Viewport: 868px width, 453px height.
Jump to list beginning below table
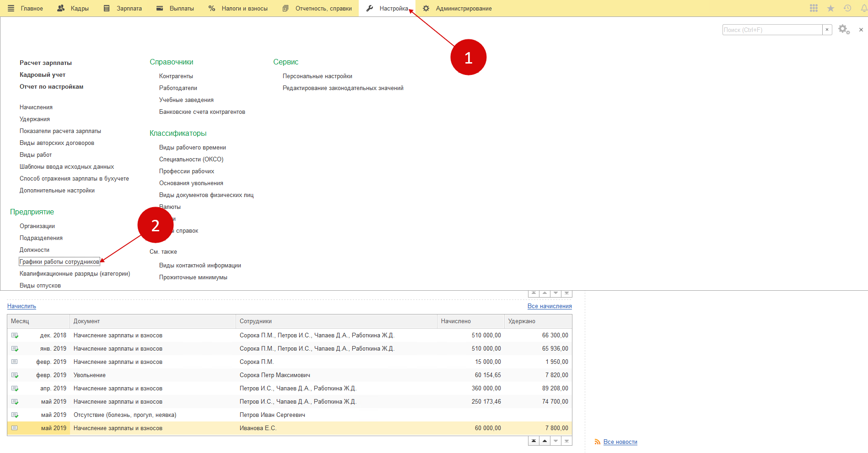534,441
